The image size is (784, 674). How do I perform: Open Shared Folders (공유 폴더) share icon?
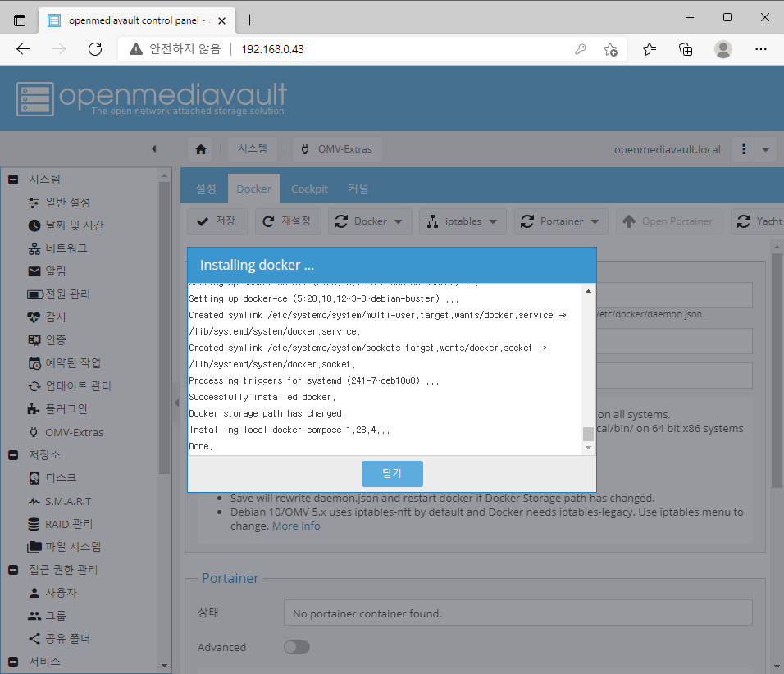(34, 639)
